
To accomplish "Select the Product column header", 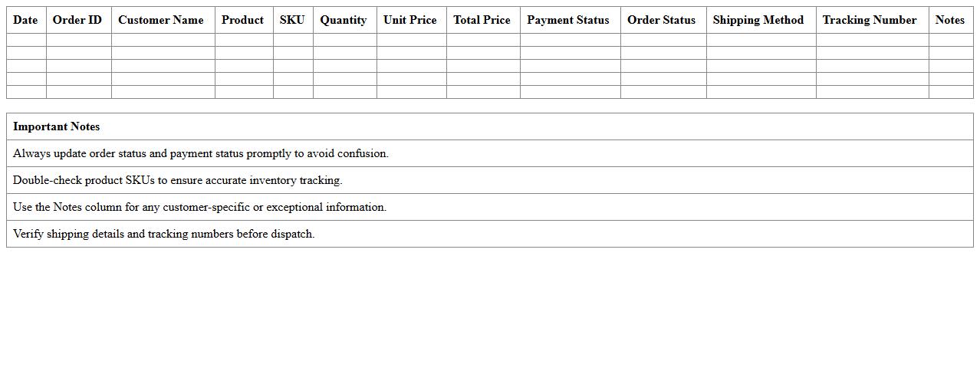I will (242, 20).
